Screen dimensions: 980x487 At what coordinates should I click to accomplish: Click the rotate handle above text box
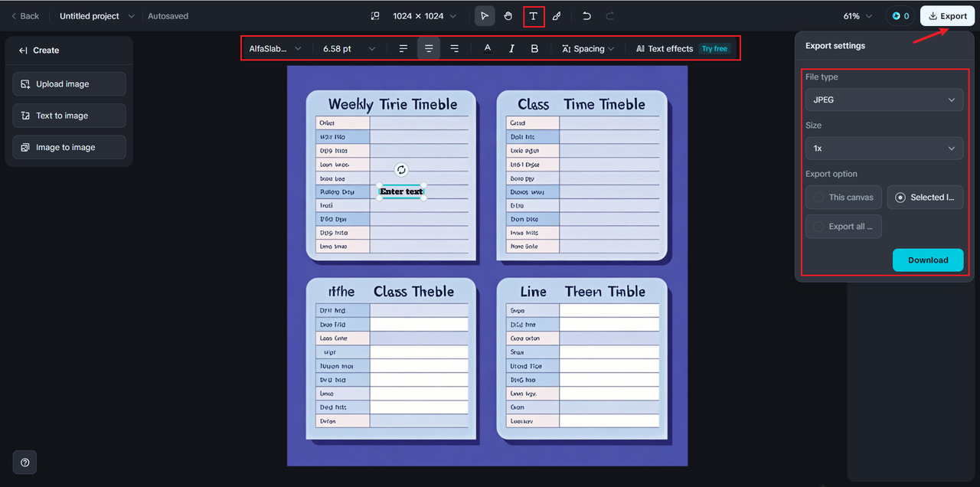(401, 170)
